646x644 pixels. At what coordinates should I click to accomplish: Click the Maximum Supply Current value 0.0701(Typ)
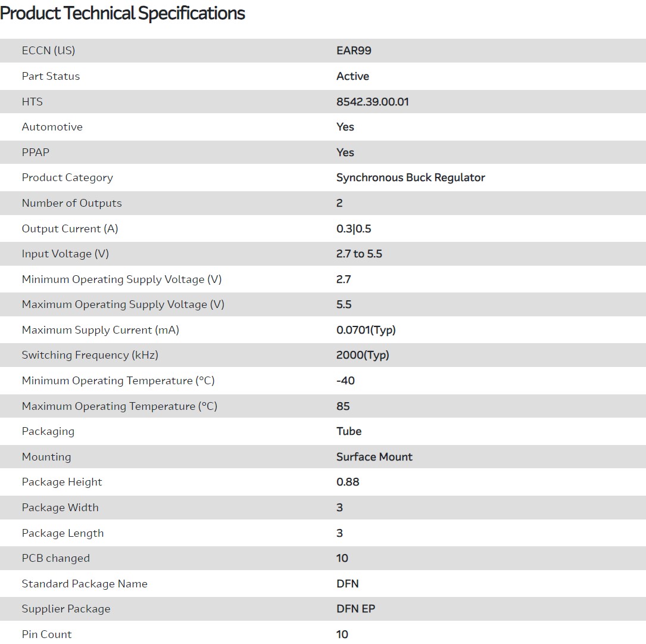[366, 330]
